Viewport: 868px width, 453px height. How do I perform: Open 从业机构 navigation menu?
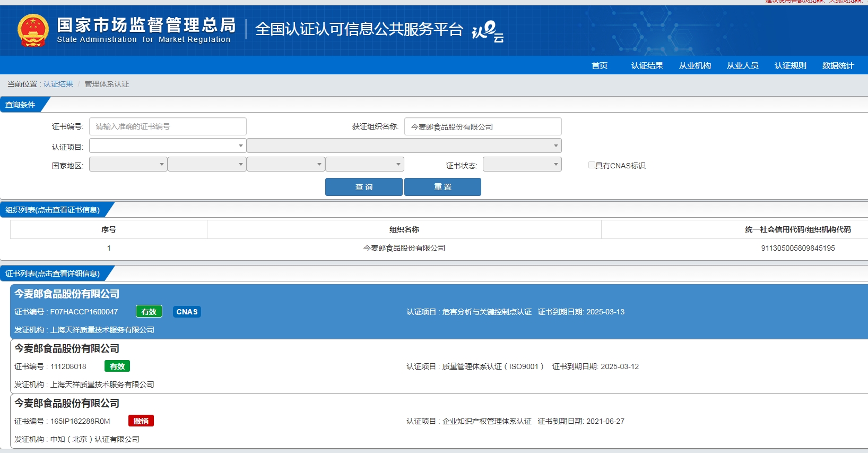tap(695, 65)
